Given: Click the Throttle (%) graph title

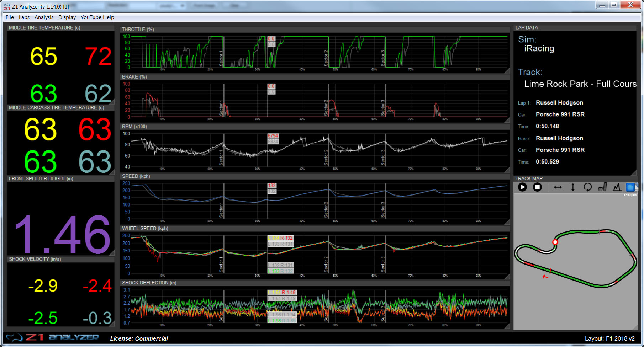Looking at the screenshot, I should pos(138,29).
